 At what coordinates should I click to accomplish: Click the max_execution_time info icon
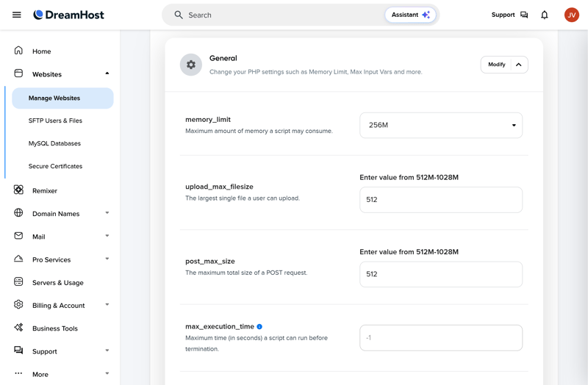[x=259, y=327]
